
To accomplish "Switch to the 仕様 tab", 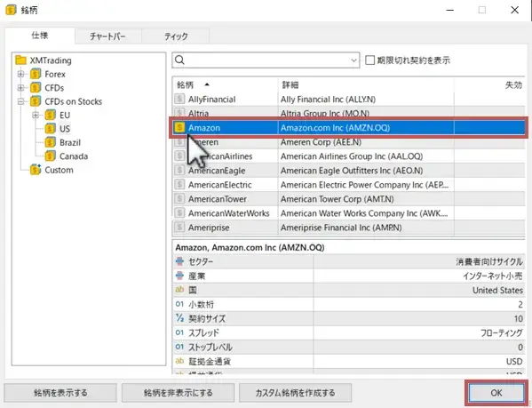I will [40, 36].
